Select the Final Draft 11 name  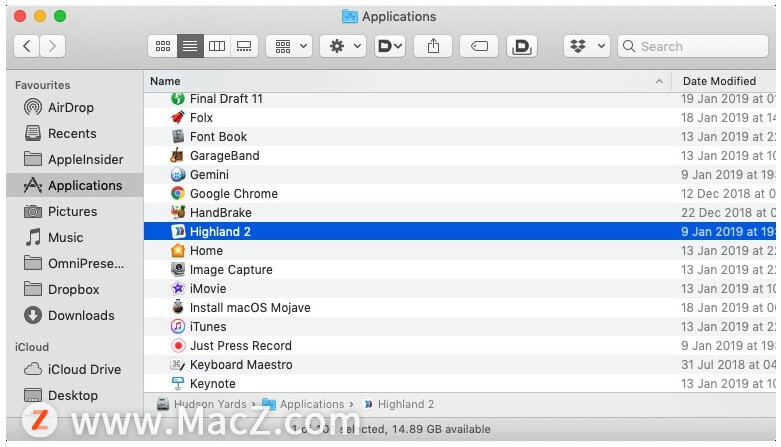click(226, 99)
